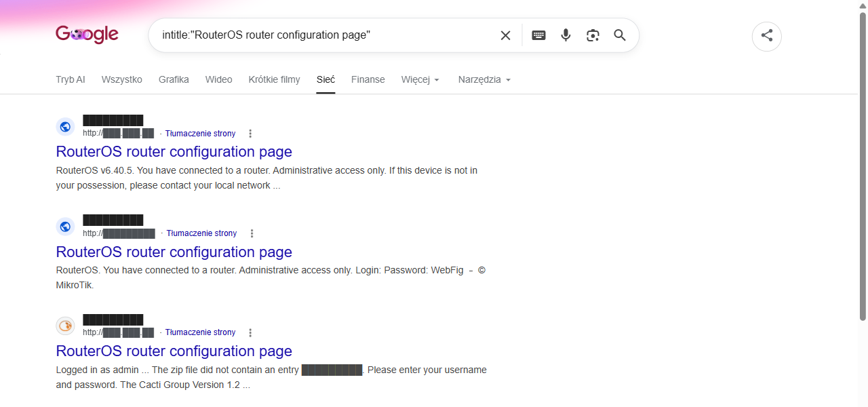The image size is (868, 407).
Task: Open three-dot menu for Cacti Group result
Action: pos(250,332)
